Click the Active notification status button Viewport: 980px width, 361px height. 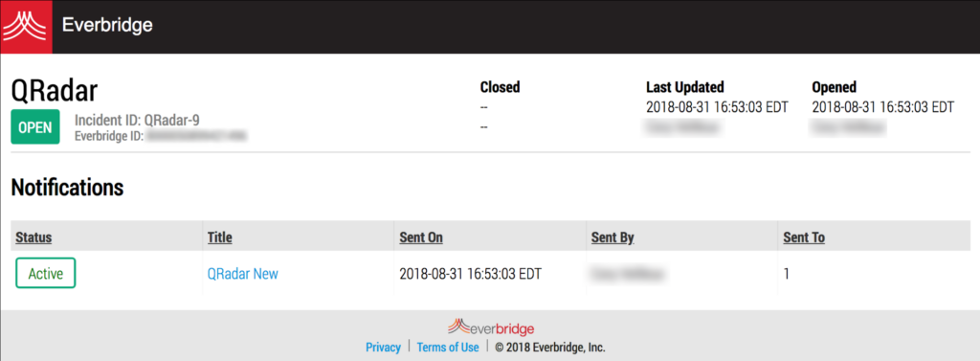(x=46, y=274)
